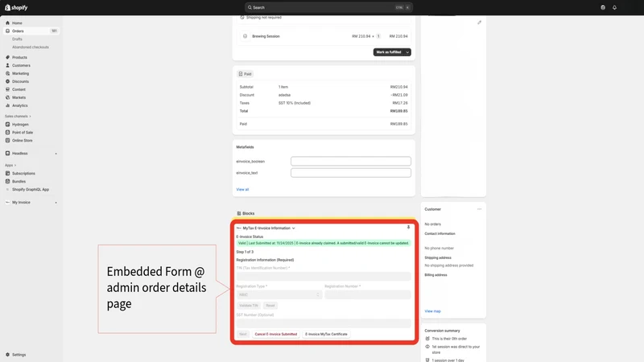Focus the einvoice_boolean metafield input
The height and width of the screenshot is (362, 644).
[351, 162]
